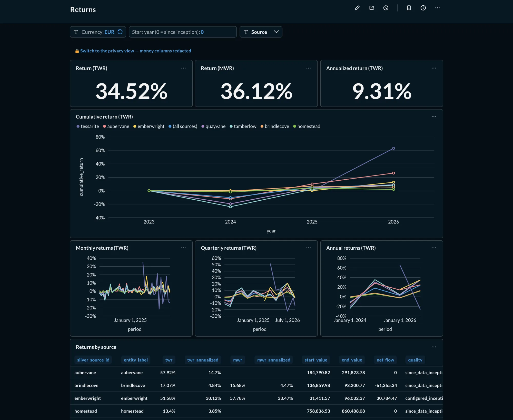Click tessarite 2026 data point on chart
The width and height of the screenshot is (513, 420).
coord(393,148)
